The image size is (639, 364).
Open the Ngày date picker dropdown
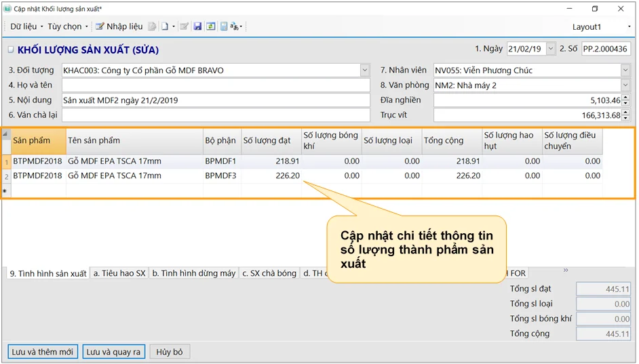coord(550,49)
